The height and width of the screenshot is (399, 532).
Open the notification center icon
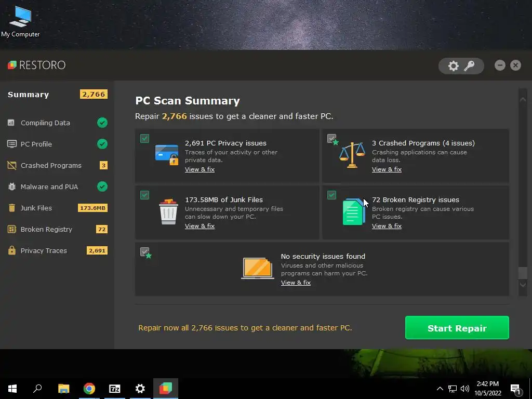516,389
